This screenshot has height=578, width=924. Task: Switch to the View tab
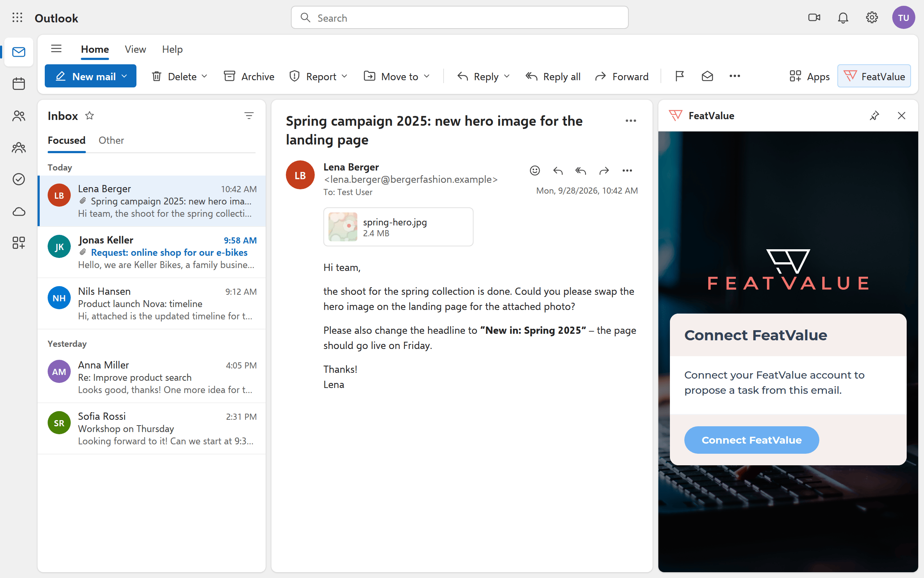(135, 49)
